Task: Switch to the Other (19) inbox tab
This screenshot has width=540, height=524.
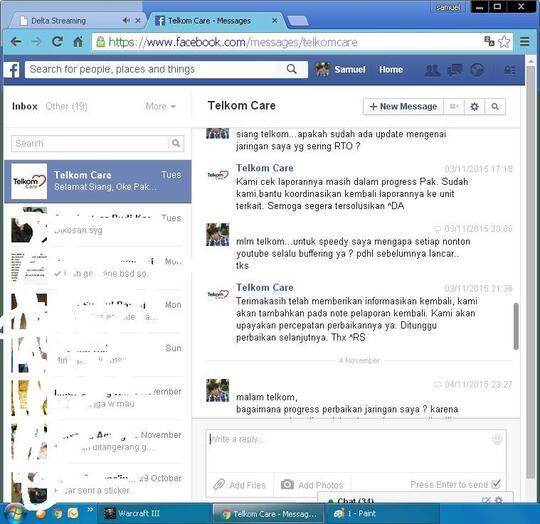Action: pyautogui.click(x=66, y=106)
